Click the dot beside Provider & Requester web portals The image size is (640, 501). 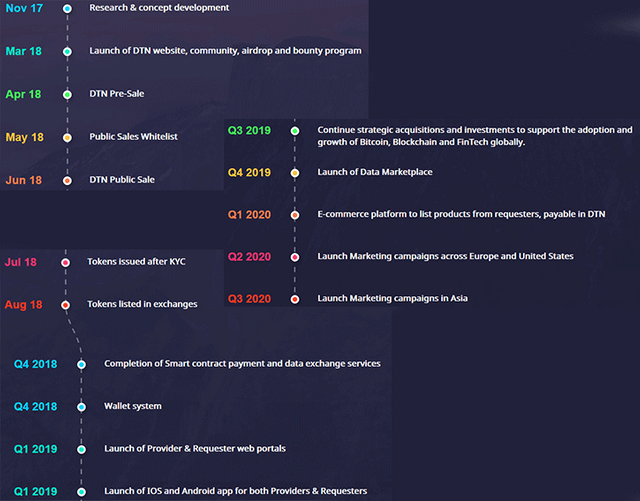pyautogui.click(x=81, y=450)
